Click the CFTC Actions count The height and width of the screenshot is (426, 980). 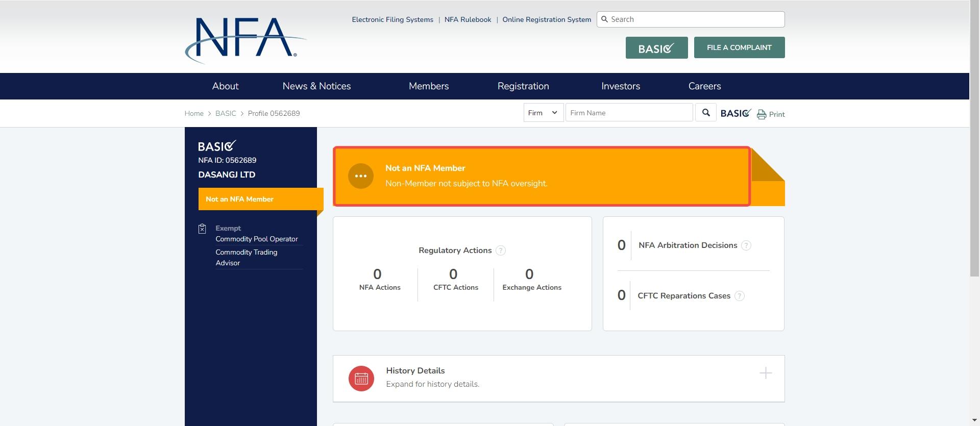tap(453, 274)
